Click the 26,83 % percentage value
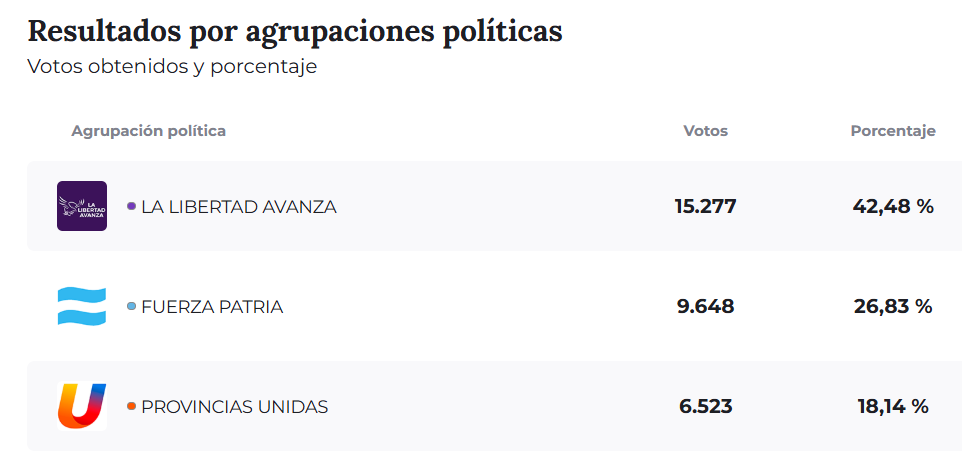 tap(893, 307)
